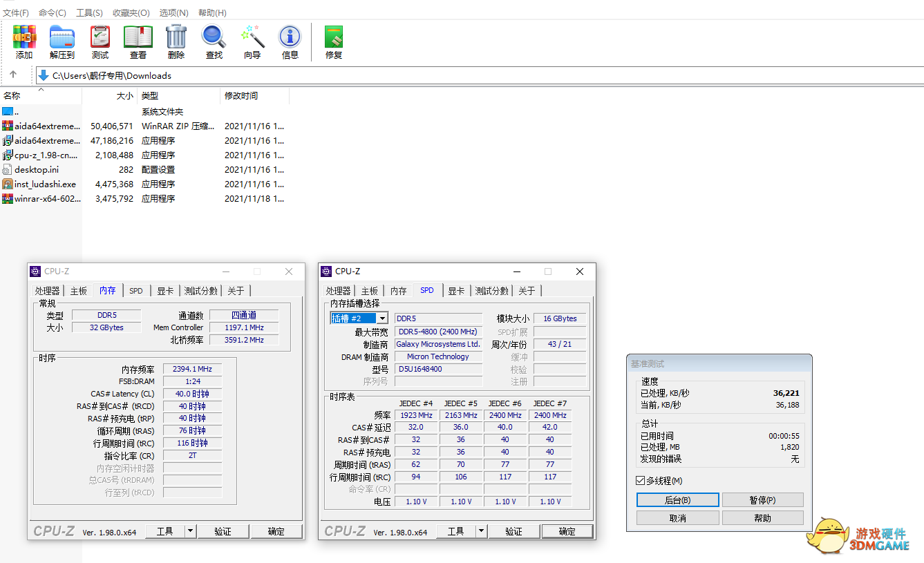The image size is (924, 563).
Task: Select the cpu-z_1.98-cn file icon
Action: click(8, 155)
